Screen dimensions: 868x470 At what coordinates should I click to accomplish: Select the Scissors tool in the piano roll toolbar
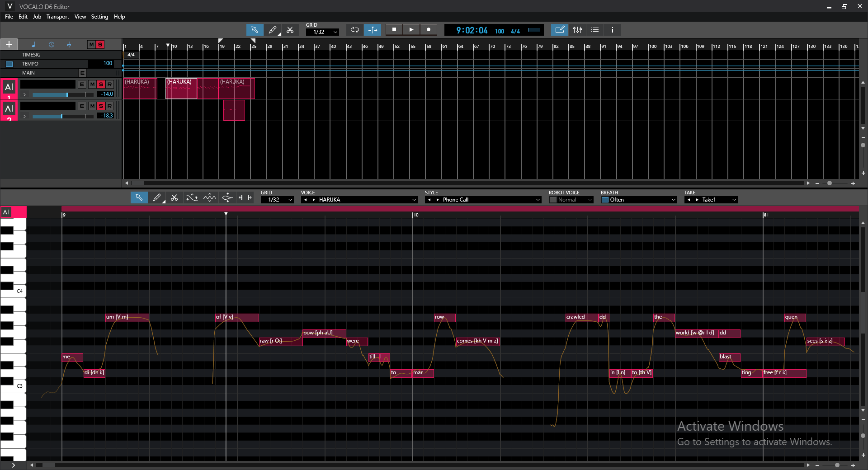175,197
